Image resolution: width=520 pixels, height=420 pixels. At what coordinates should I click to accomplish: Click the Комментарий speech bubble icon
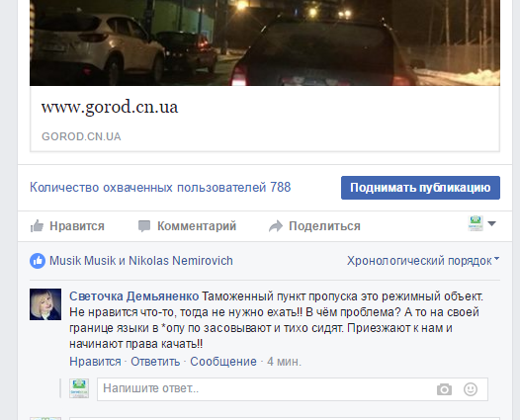pos(144,226)
